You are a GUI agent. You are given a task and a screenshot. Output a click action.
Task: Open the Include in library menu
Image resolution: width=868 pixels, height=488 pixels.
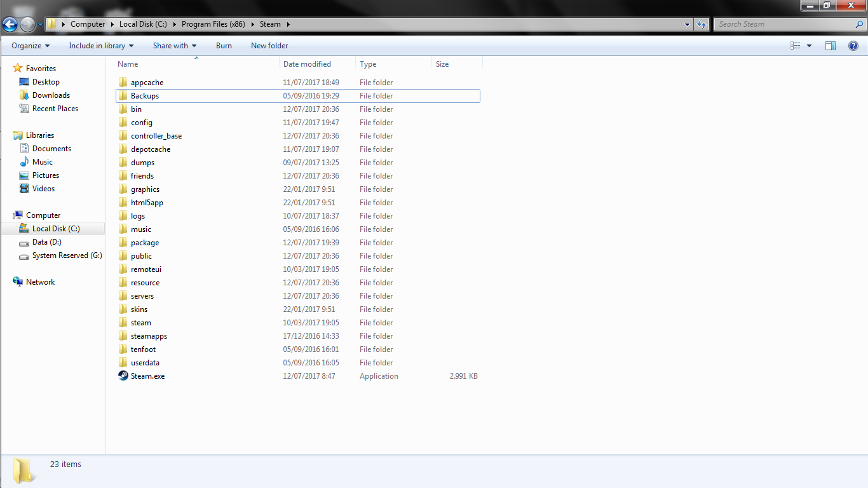101,46
